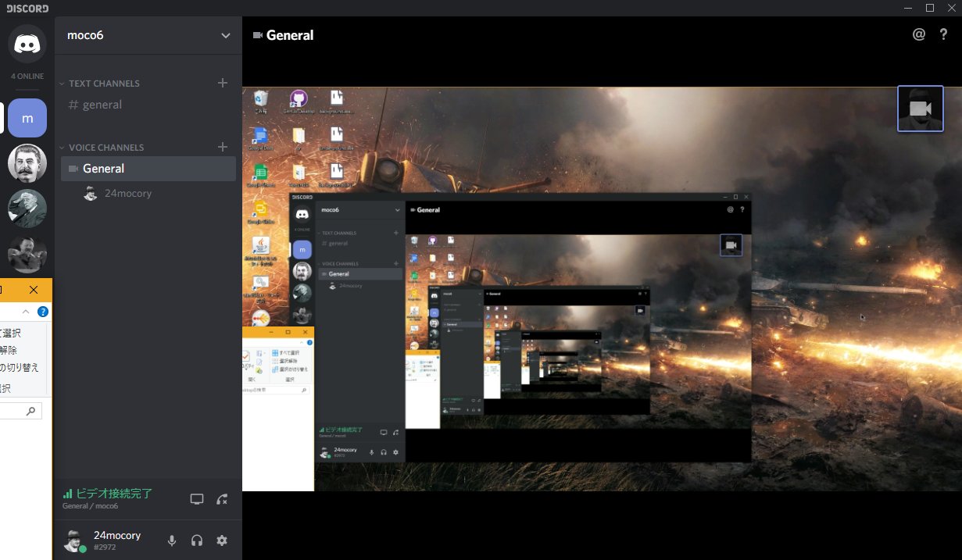
Task: Open the moco6 server menu in main window
Action: pyautogui.click(x=148, y=35)
